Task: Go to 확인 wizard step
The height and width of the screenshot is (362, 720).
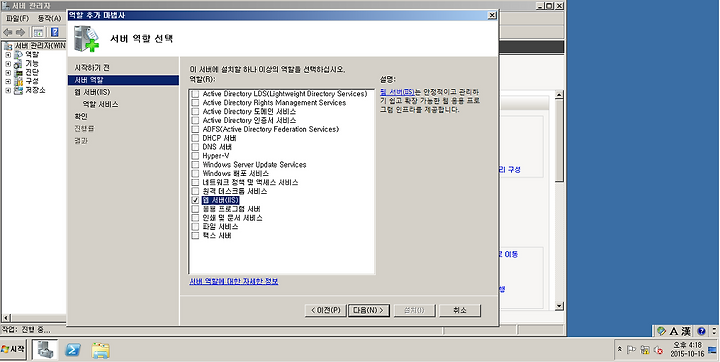Action: pyautogui.click(x=80, y=117)
